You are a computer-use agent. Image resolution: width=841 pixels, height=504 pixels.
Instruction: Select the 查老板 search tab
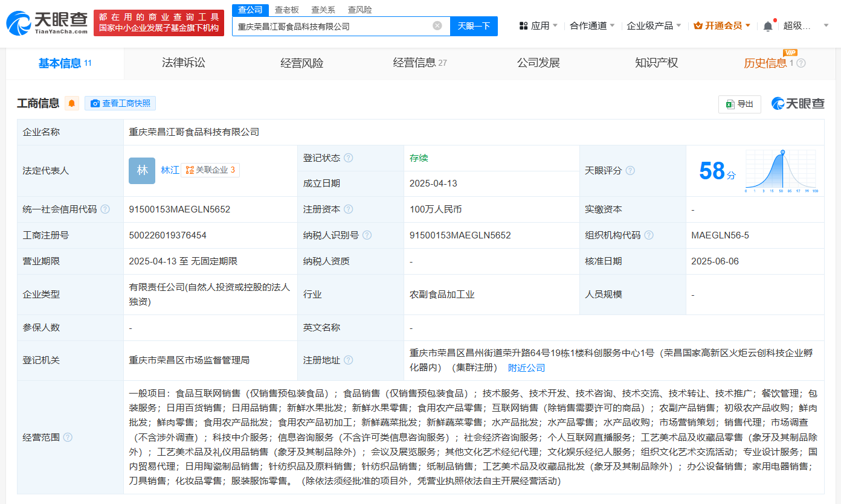point(287,10)
